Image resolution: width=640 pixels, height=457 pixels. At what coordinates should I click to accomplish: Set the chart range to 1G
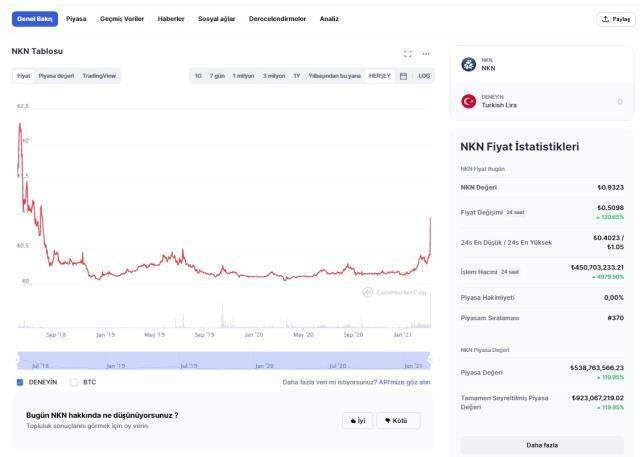point(198,76)
